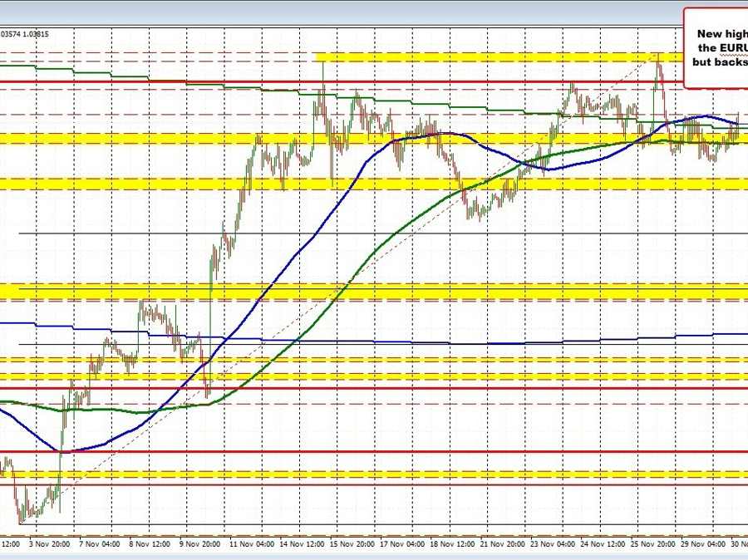Select the '18 Nov 12:00' time axis label
748x560 pixels.
point(451,543)
